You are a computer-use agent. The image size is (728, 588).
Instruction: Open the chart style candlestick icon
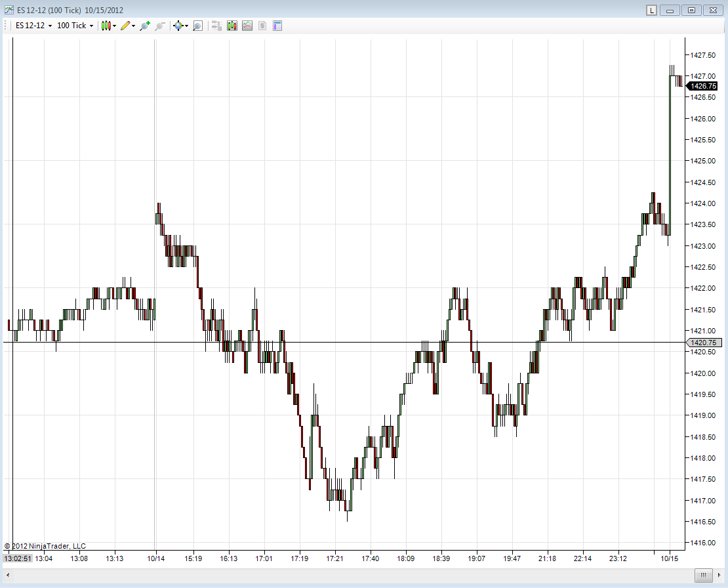point(106,26)
